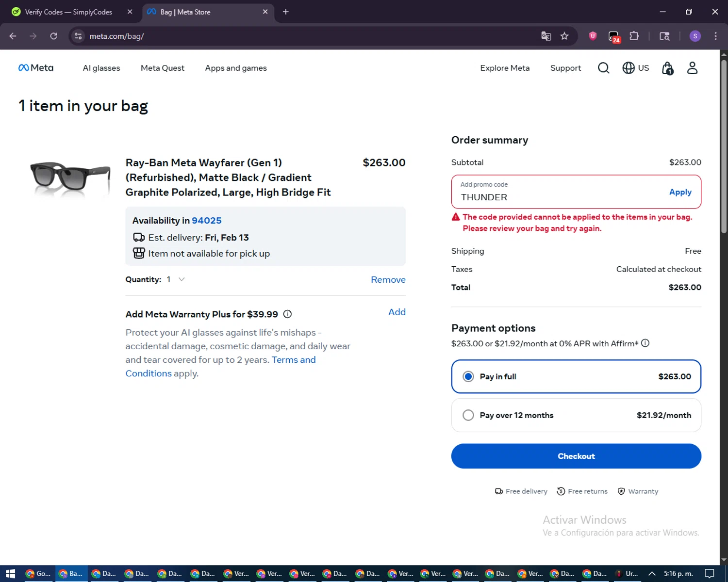The image size is (728, 582).
Task: Click Apply next to promo code
Action: point(680,192)
